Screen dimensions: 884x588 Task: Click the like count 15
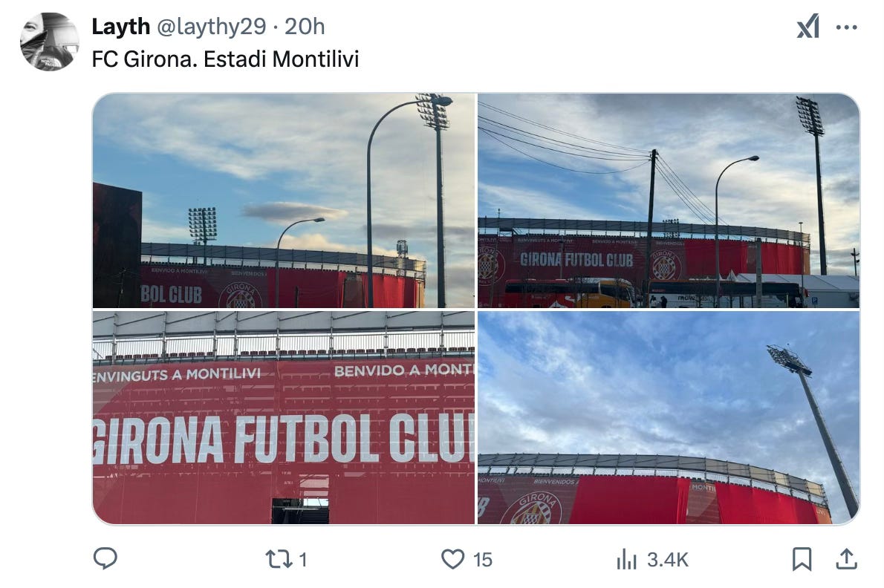click(x=483, y=560)
